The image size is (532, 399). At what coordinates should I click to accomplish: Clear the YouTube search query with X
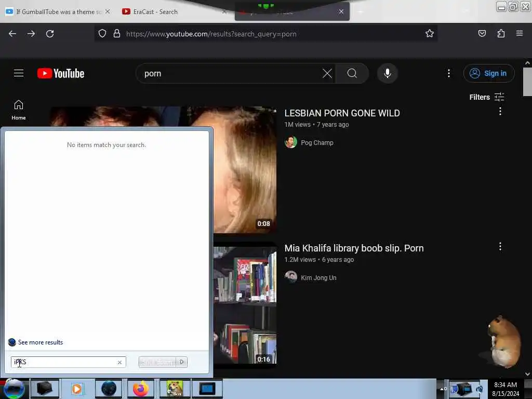click(327, 73)
